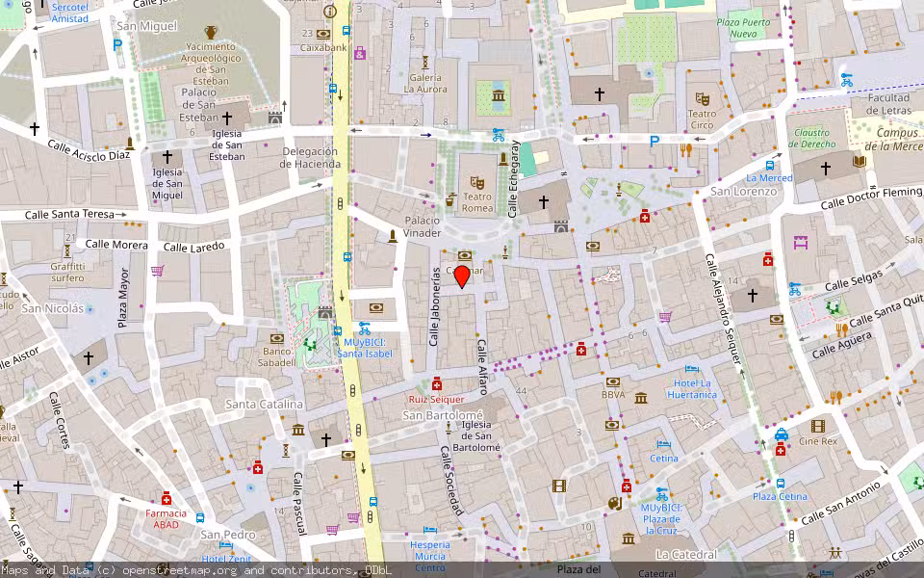Click the Hotel La Huertanica bed icon
The image size is (924, 578).
(x=691, y=367)
